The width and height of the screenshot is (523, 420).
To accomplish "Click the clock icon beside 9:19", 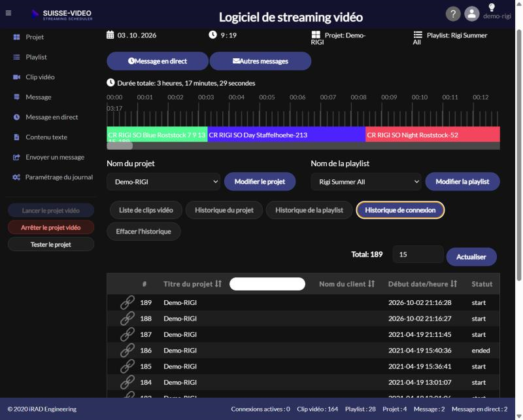I will click(x=213, y=35).
